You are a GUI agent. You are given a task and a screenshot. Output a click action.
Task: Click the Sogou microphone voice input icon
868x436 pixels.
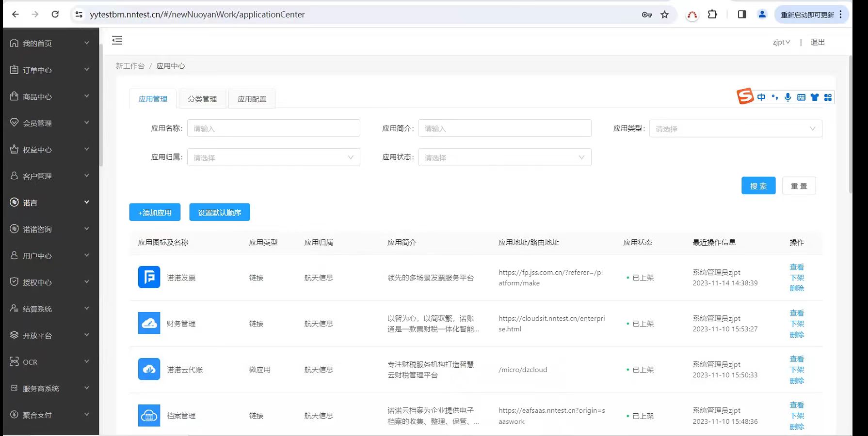click(x=788, y=97)
